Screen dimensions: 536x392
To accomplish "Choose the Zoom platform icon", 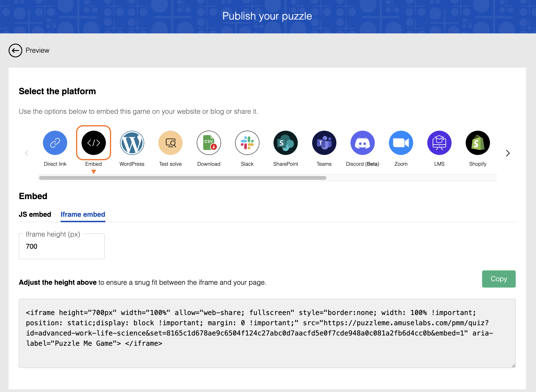I will click(401, 143).
